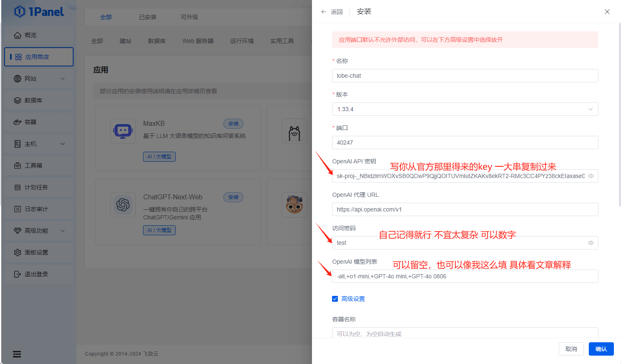Open the 工具箱 sidebar icon
The width and height of the screenshot is (621, 364).
click(x=18, y=165)
